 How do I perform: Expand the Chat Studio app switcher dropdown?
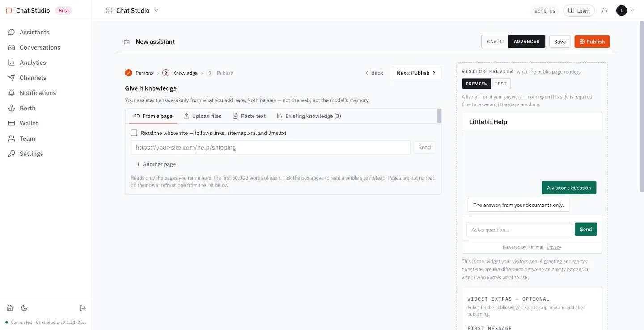156,10
